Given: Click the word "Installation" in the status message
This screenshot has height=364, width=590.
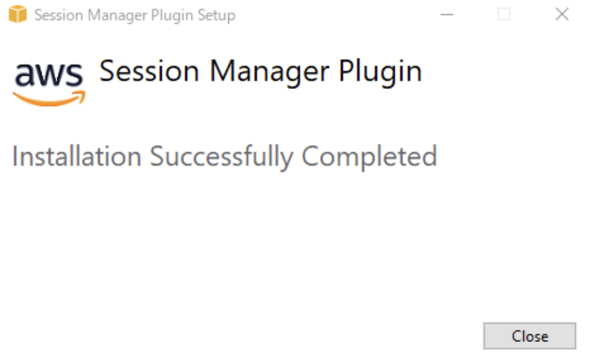Looking at the screenshot, I should pos(76,156).
